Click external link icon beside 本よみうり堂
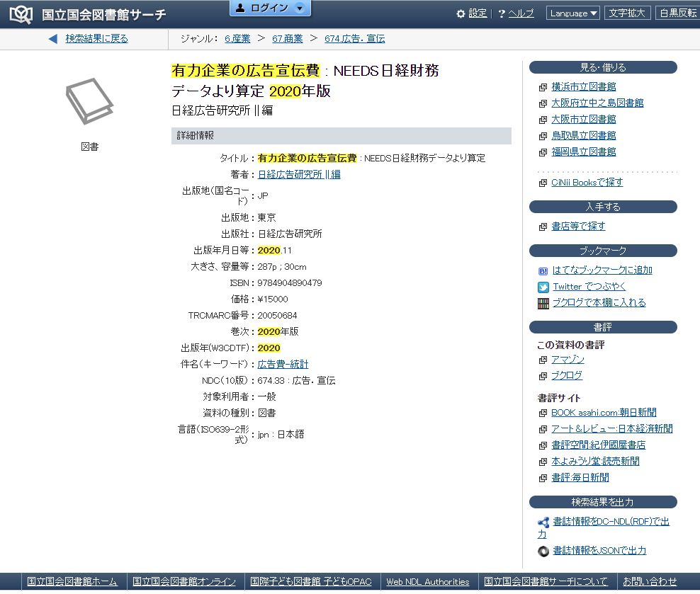Image resolution: width=700 pixels, height=594 pixels. pos(543,462)
